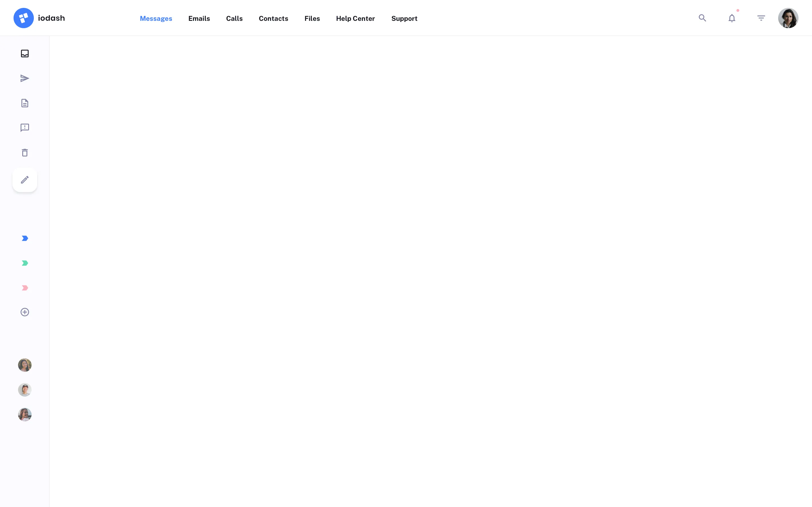Open the Help Center page
The height and width of the screenshot is (507, 812).
355,18
